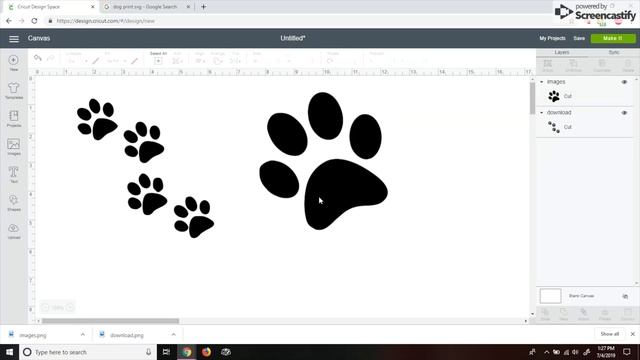The width and height of the screenshot is (640, 360).
Task: Open the Linetype dropdown in edit toolbar
Action: tap(77, 61)
